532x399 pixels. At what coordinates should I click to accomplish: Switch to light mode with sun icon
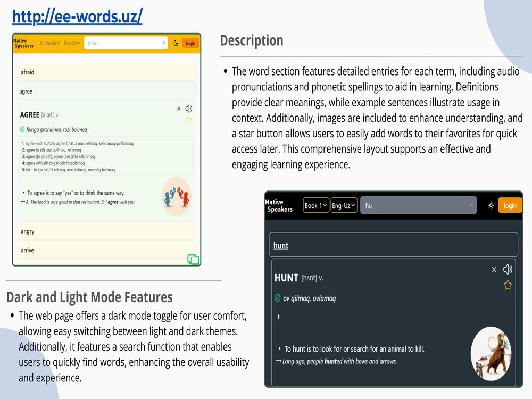[x=491, y=205]
